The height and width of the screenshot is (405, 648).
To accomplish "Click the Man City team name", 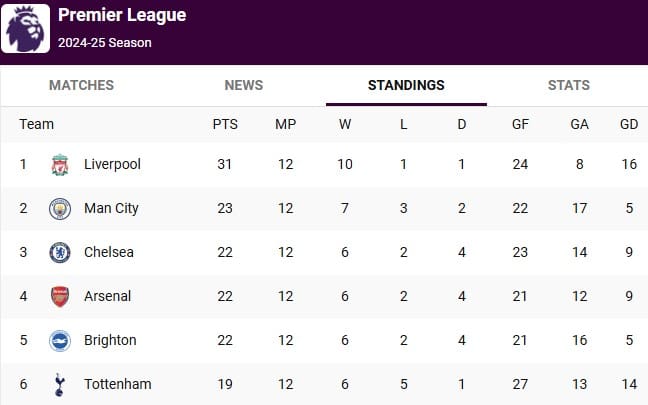I will coord(111,208).
